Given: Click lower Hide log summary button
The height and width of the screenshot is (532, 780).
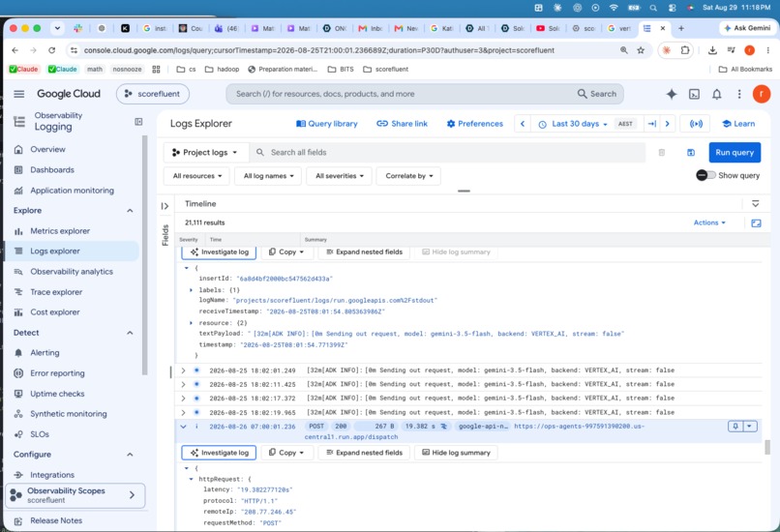Looking at the screenshot, I should pos(456,453).
